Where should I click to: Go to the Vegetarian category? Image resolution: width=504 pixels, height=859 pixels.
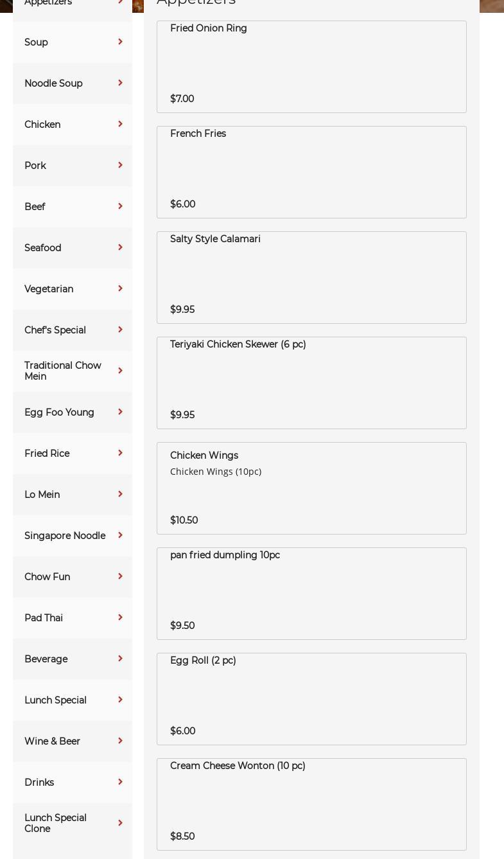(49, 289)
